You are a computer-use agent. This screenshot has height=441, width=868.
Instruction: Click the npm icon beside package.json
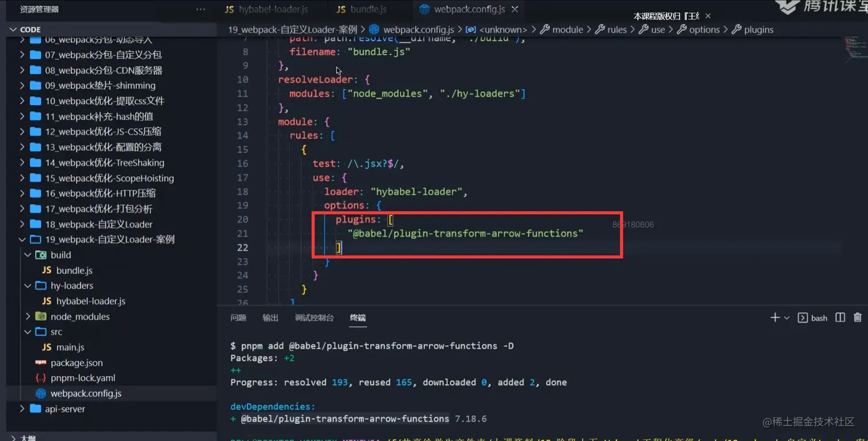(x=41, y=363)
